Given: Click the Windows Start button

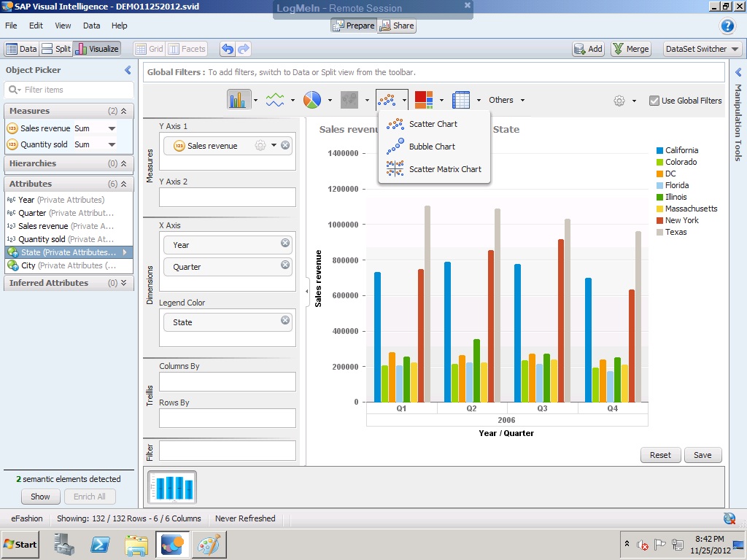Looking at the screenshot, I should (20, 544).
